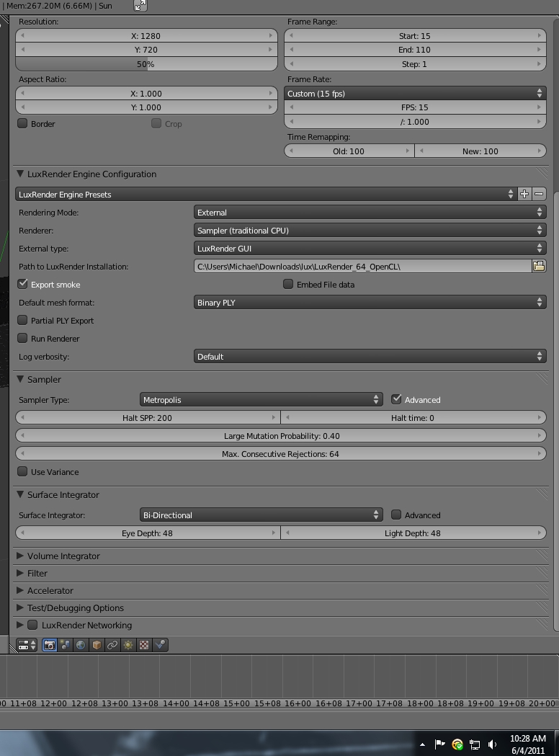Open the Frame Rate Custom (15 fps) dropdown

[415, 94]
